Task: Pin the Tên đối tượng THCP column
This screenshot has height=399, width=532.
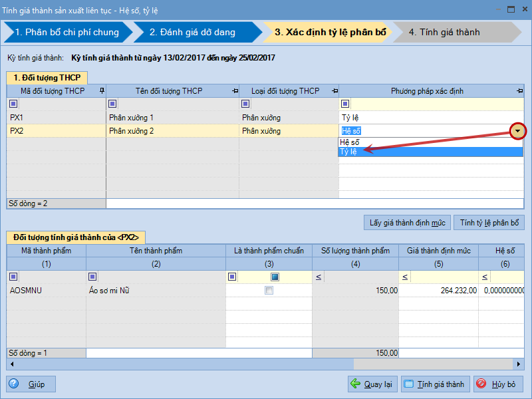Action: pyautogui.click(x=235, y=91)
